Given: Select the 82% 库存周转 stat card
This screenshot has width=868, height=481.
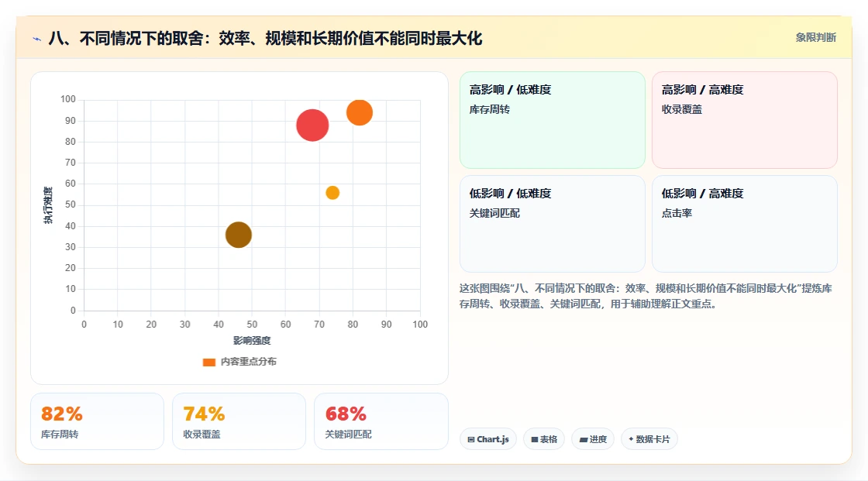Looking at the screenshot, I should click(x=98, y=421).
